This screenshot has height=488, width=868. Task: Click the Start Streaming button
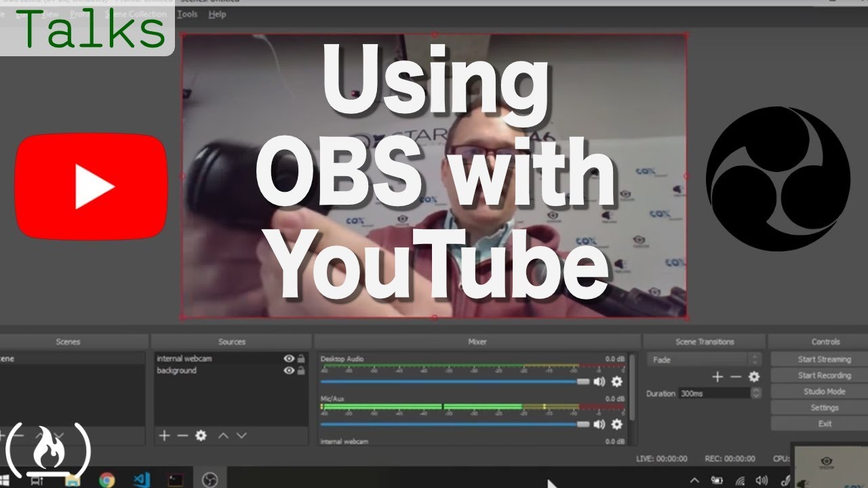824,359
